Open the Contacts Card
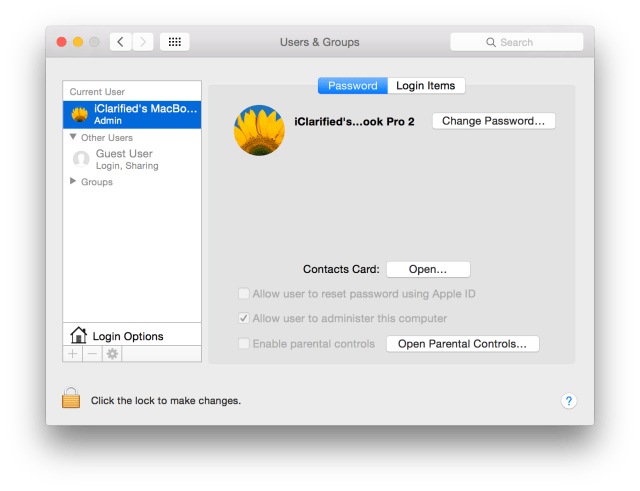The height and width of the screenshot is (491, 640). tap(427, 269)
